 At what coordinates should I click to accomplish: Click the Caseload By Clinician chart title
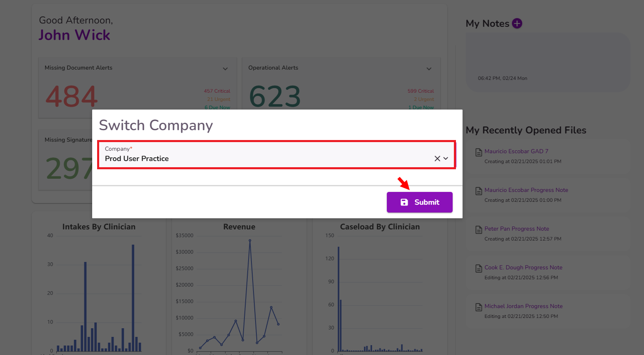tap(380, 227)
